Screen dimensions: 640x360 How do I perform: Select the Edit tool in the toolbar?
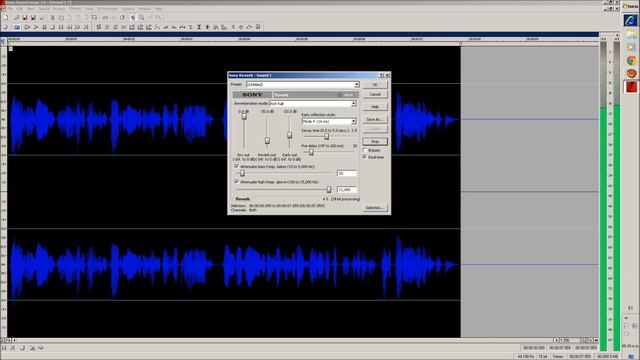133,18
